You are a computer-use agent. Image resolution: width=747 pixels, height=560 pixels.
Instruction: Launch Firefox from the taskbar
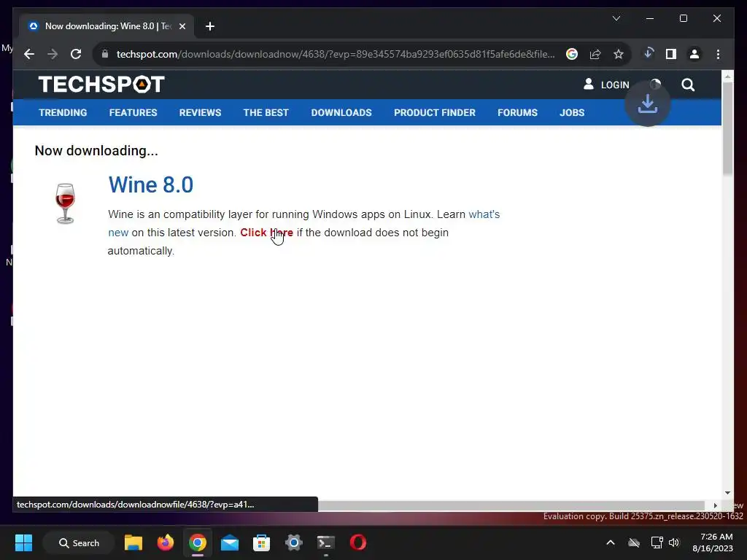(166, 542)
